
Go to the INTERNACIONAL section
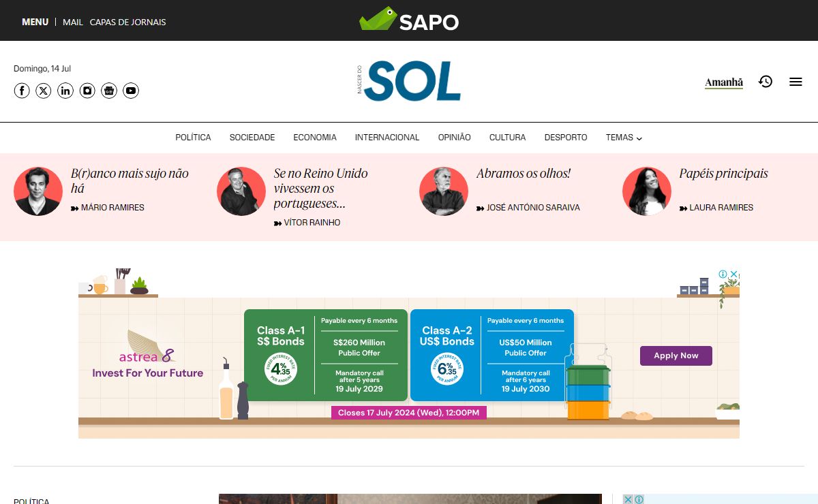pos(387,138)
